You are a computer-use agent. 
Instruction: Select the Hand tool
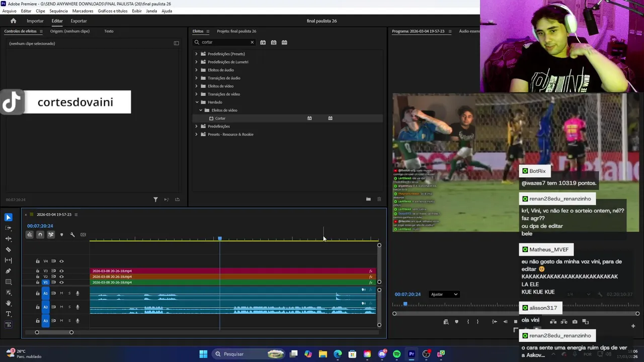point(9,303)
